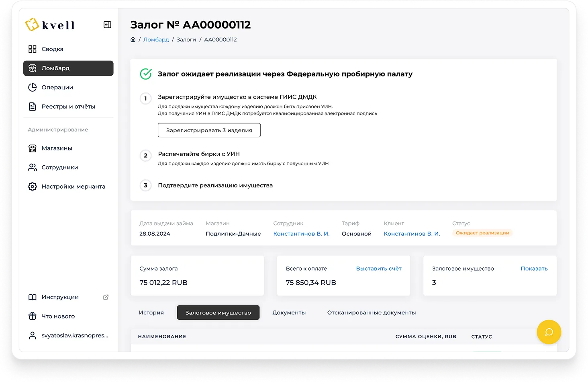Open the yellow chat support bubble
The image size is (588, 382).
549,332
